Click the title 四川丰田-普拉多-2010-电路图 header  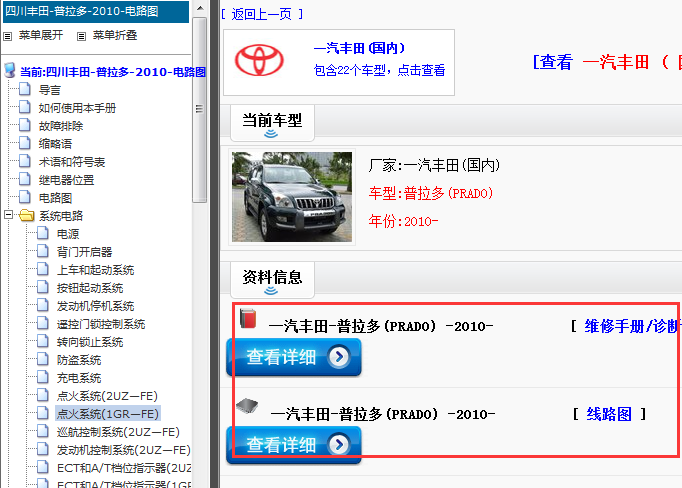pos(82,11)
